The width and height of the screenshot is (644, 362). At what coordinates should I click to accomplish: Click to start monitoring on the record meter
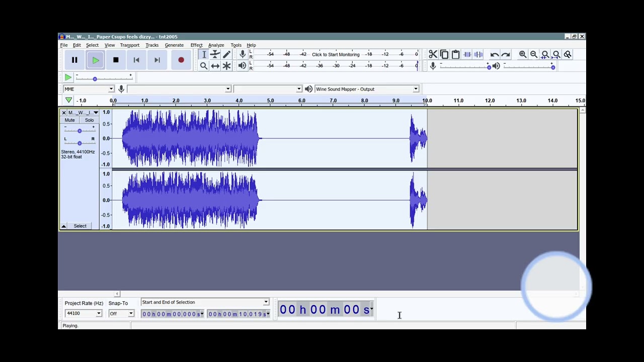(x=336, y=54)
